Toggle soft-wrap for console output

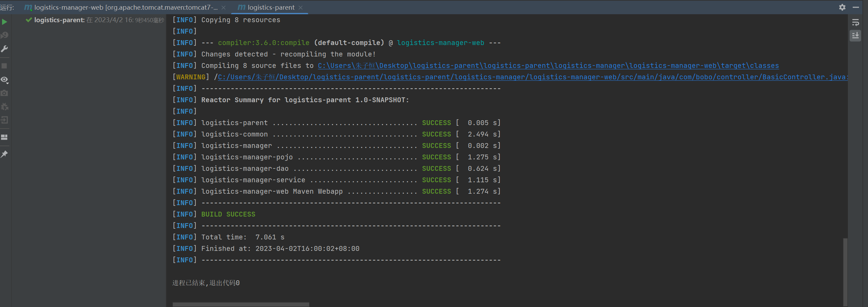click(856, 23)
